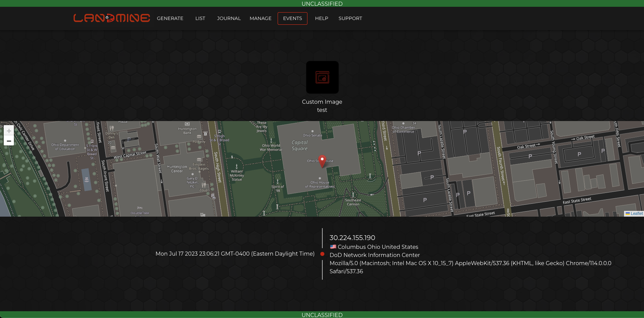Expand the GENERATE menu
Screen dimensions: 644x318
coord(170,18)
